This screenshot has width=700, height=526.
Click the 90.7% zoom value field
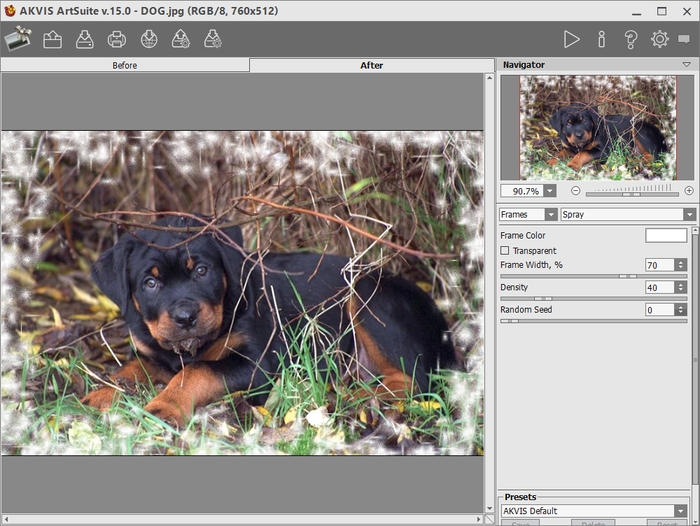point(522,191)
